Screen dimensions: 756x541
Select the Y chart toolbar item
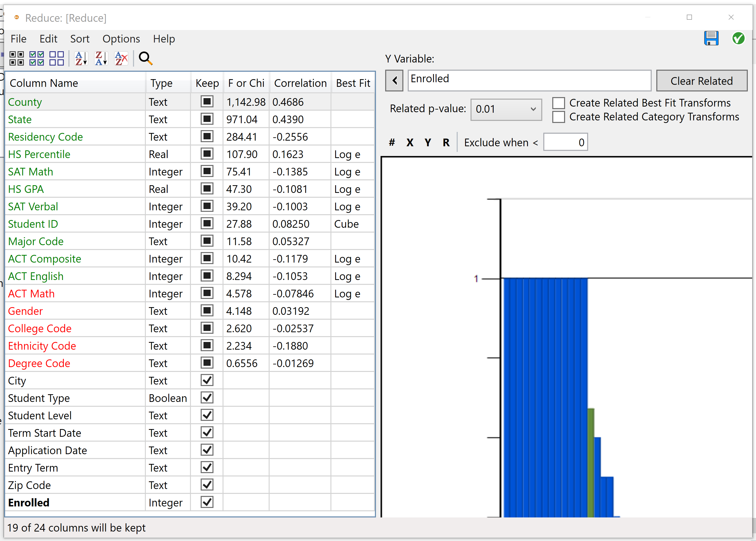click(428, 143)
